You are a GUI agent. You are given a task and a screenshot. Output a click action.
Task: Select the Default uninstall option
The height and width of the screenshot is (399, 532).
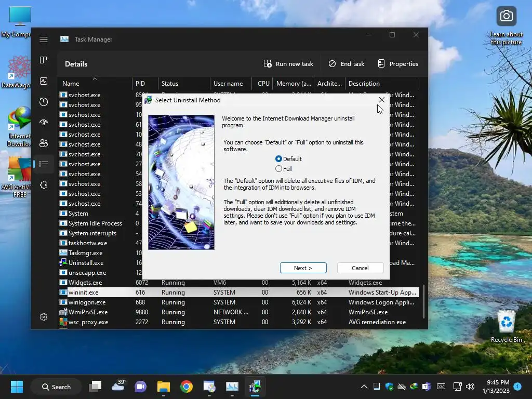pos(288,159)
